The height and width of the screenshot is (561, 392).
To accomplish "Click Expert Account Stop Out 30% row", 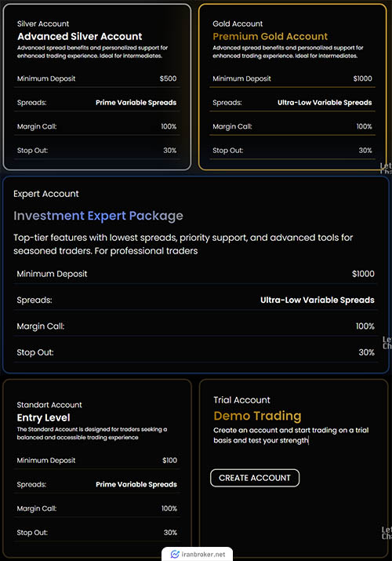I will tap(195, 352).
